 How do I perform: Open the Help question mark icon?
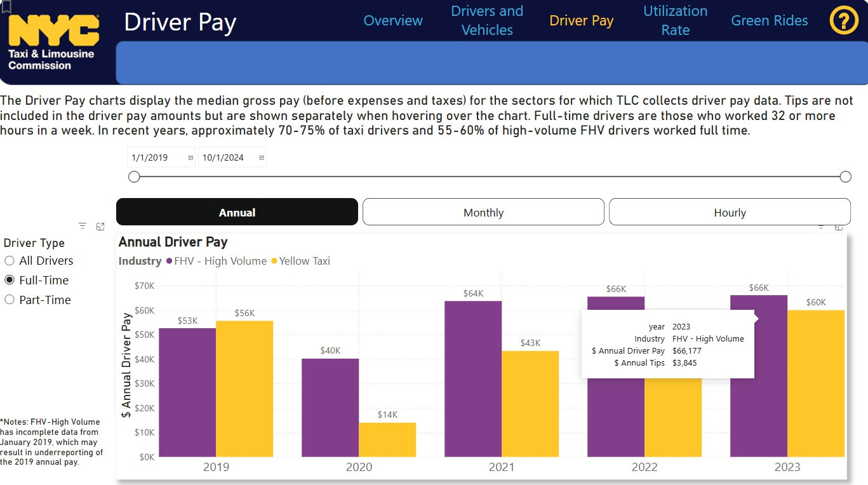[x=843, y=20]
